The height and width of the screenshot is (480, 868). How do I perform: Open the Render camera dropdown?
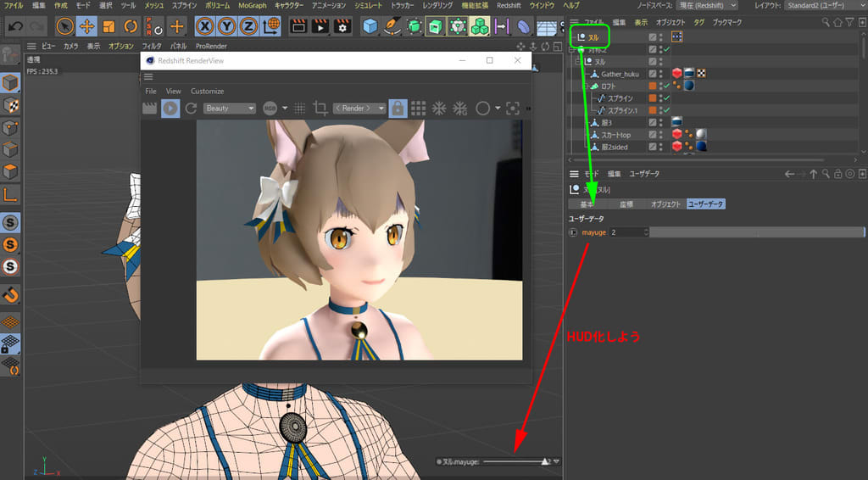point(359,109)
